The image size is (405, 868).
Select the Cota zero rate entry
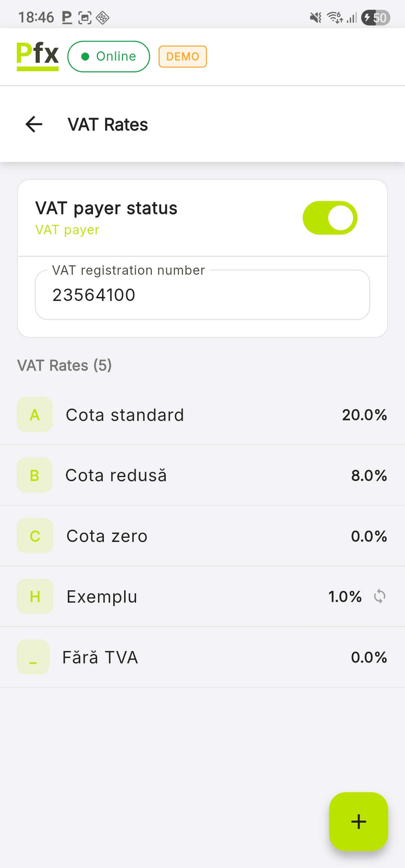(202, 536)
